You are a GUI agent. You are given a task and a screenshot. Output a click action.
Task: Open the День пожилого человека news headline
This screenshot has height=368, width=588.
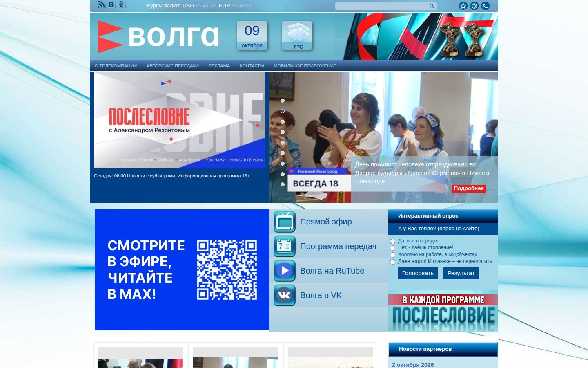[422, 173]
